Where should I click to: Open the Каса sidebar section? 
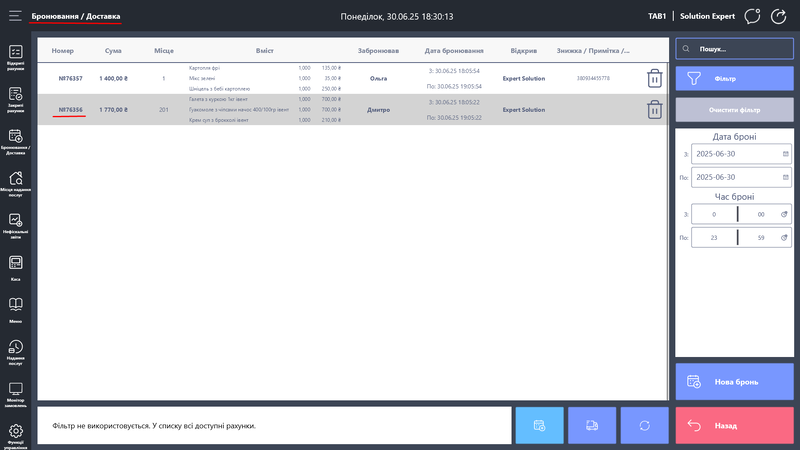(x=16, y=266)
